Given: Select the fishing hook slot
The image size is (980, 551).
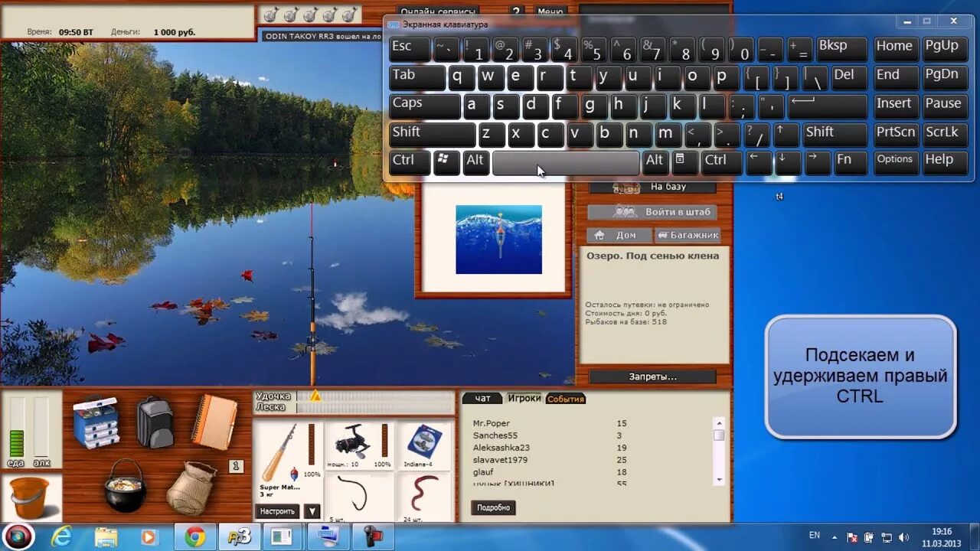Looking at the screenshot, I should click(359, 497).
